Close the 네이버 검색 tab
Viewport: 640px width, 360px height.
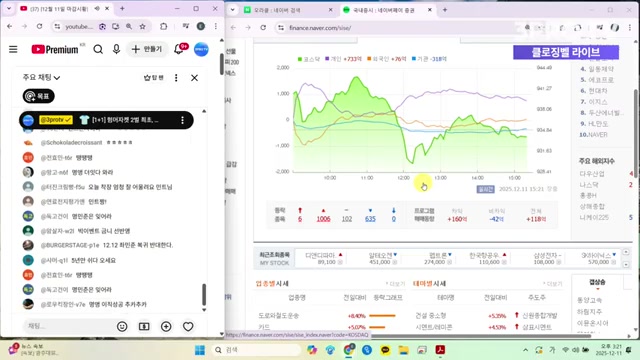(330, 10)
